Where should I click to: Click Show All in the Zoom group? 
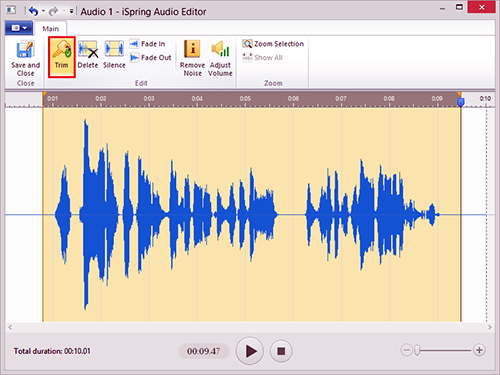point(263,57)
